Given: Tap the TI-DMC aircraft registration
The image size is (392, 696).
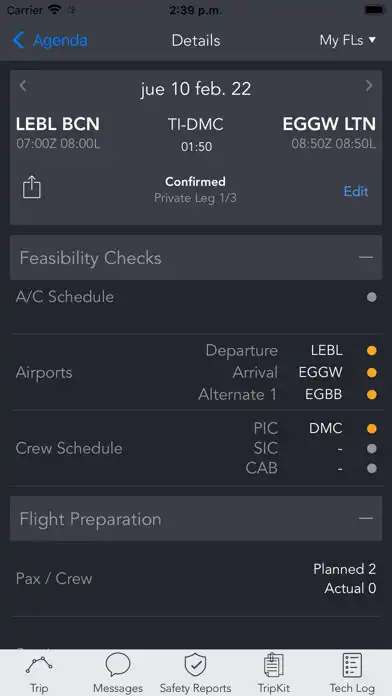Looking at the screenshot, I should click(196, 125).
